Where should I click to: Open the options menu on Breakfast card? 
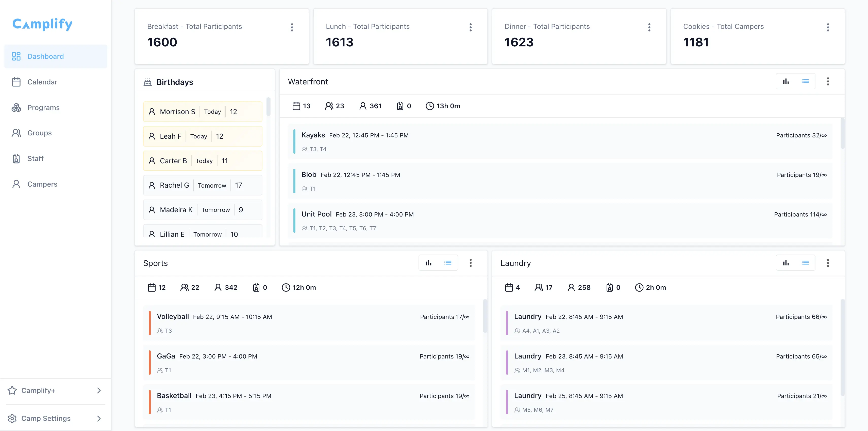tap(292, 27)
